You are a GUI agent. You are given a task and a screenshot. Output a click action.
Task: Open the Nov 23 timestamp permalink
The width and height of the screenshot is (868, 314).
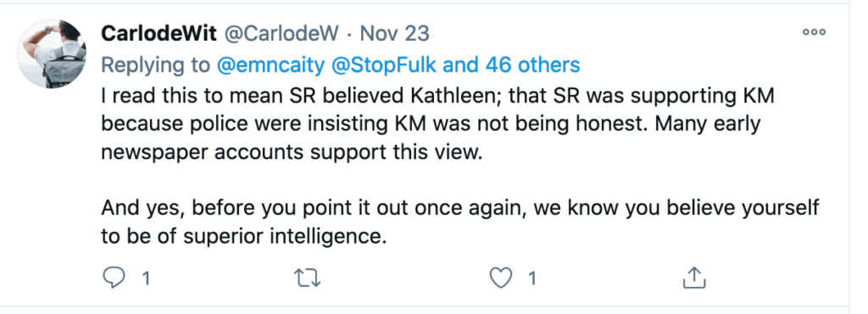[x=395, y=34]
